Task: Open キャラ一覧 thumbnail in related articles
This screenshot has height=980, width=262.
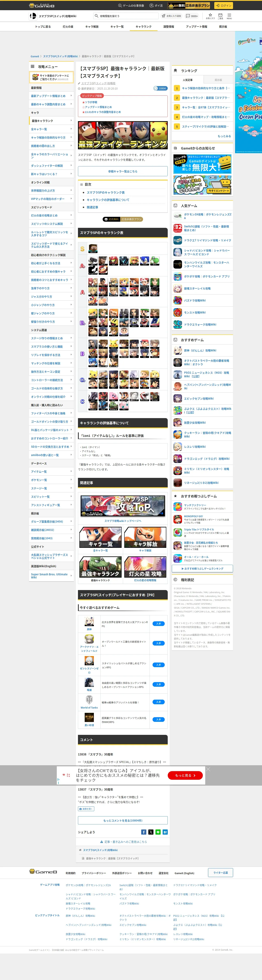Action: [x=101, y=538]
